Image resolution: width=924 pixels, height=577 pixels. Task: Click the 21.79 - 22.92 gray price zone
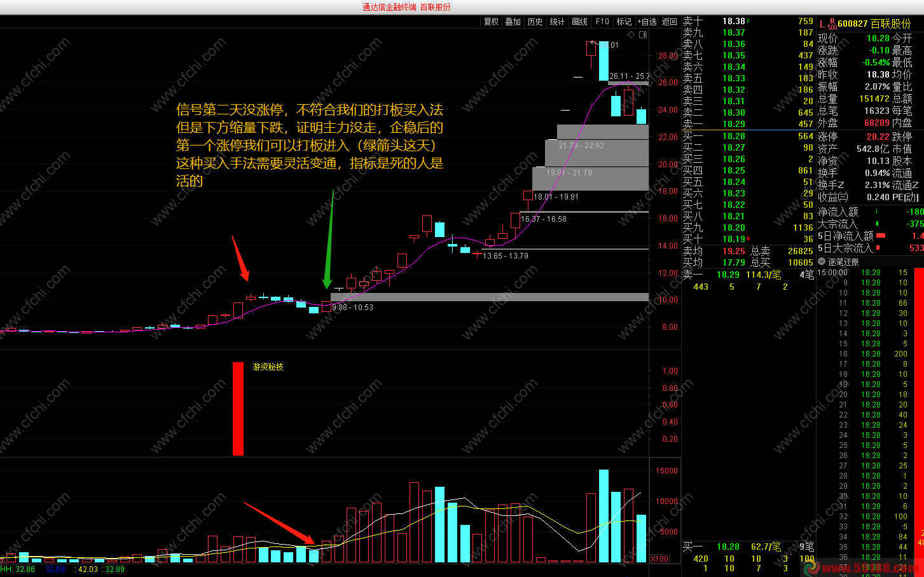click(603, 132)
